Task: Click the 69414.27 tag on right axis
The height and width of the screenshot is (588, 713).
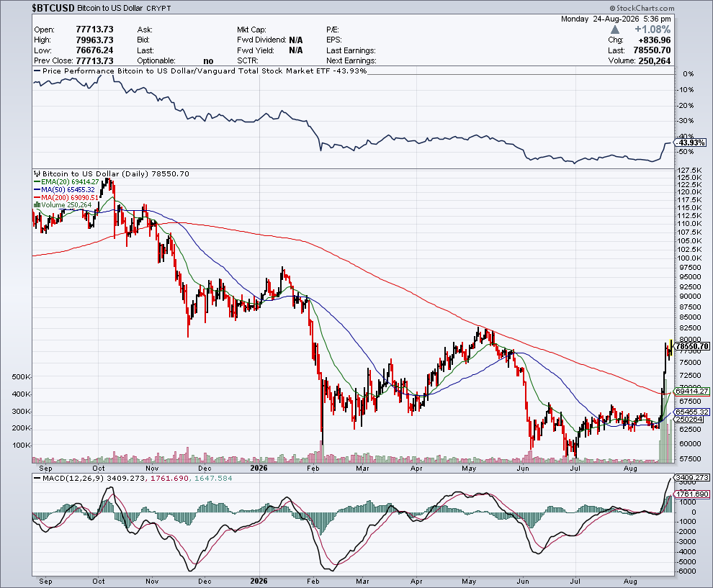Action: coord(692,391)
